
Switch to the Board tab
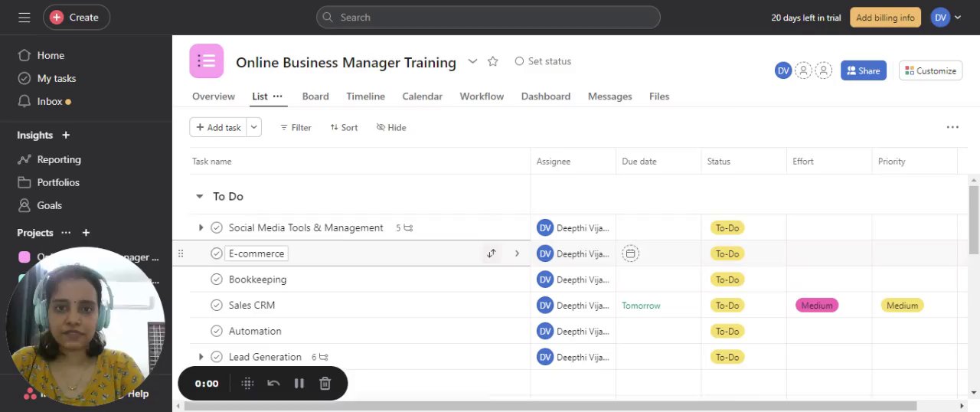click(315, 96)
